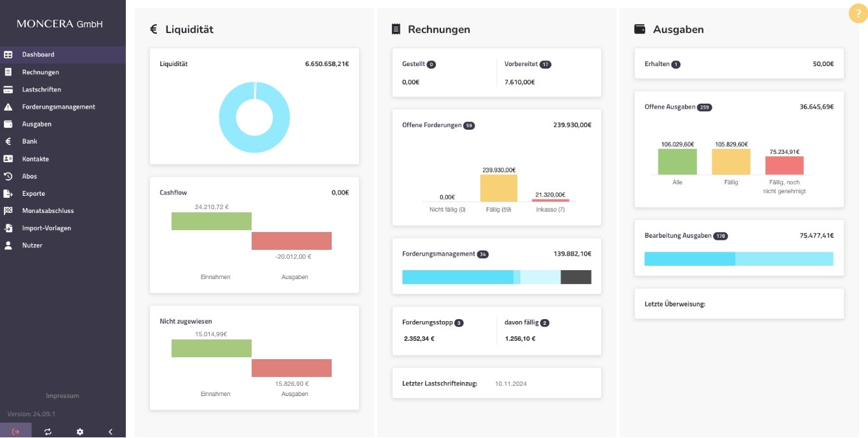Click the Exporte file export icon
This screenshot has height=438, width=868.
click(x=8, y=193)
